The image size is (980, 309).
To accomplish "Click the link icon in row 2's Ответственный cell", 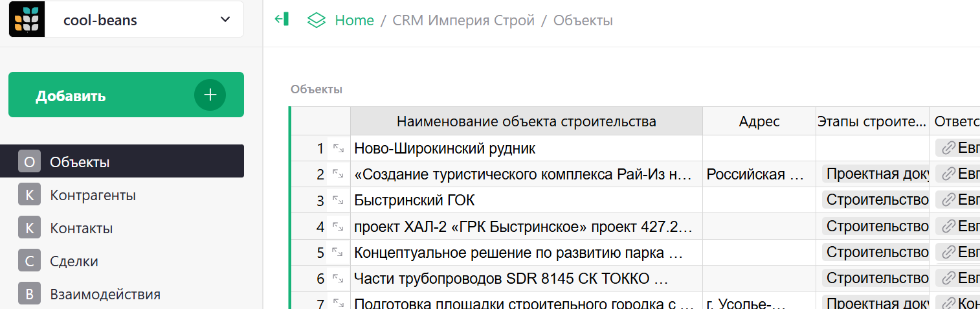I will 948,174.
